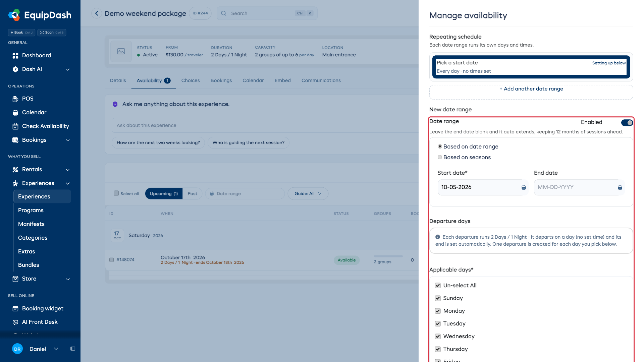Click the Calendar sidebar icon
Viewport: 644px width, 362px height.
click(15, 113)
